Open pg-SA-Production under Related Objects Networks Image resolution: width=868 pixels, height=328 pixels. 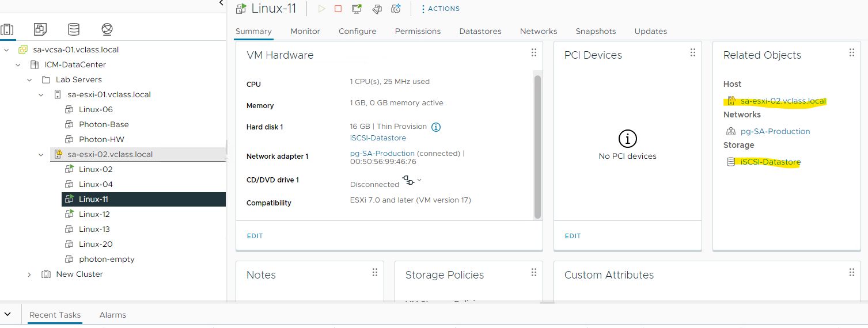pos(775,132)
